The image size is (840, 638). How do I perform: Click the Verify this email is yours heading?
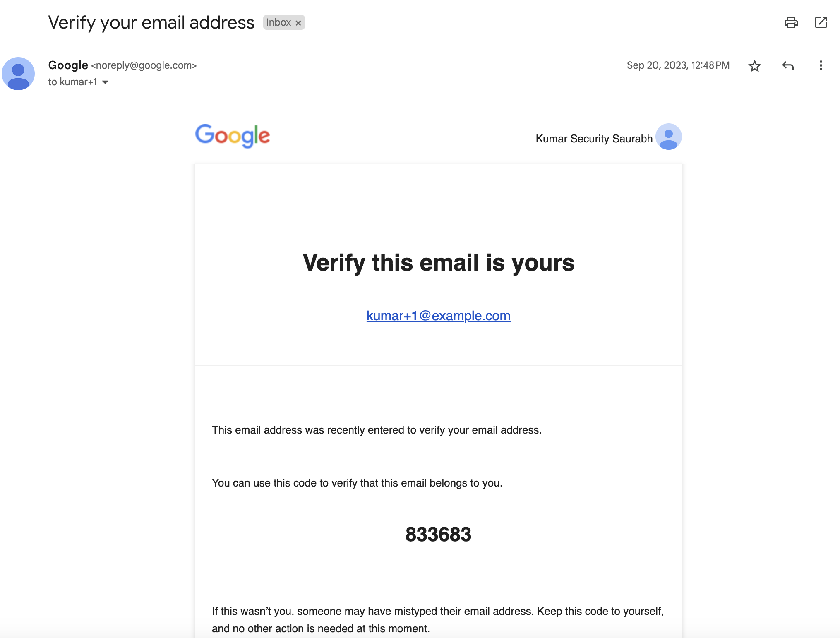(438, 263)
